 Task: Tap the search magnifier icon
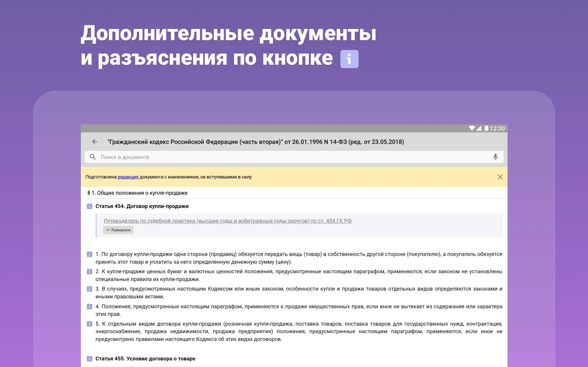(93, 157)
